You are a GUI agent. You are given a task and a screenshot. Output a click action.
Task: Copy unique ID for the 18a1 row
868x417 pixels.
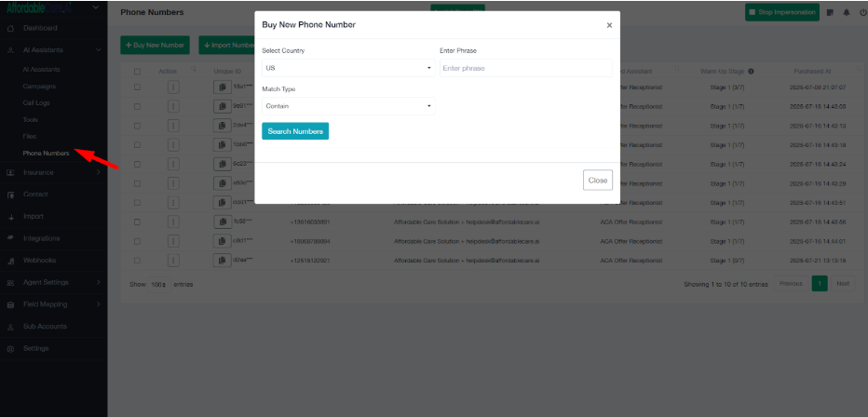point(223,87)
